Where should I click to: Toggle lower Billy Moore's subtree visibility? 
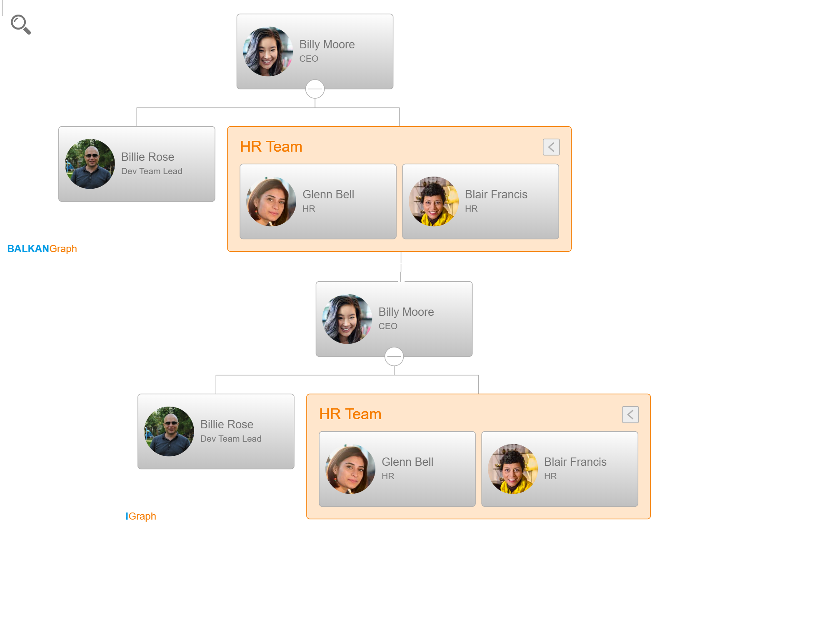(x=394, y=356)
